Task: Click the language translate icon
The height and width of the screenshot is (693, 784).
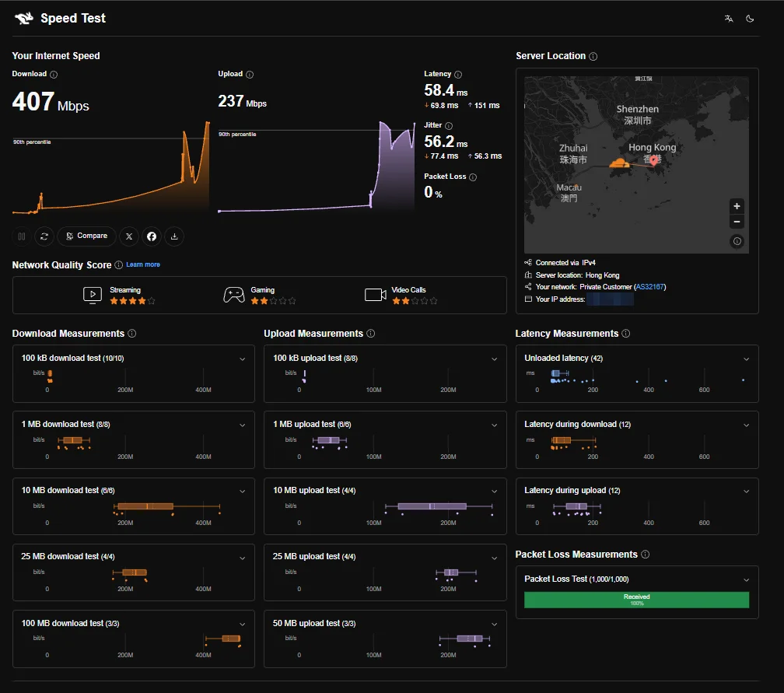Action: (729, 19)
